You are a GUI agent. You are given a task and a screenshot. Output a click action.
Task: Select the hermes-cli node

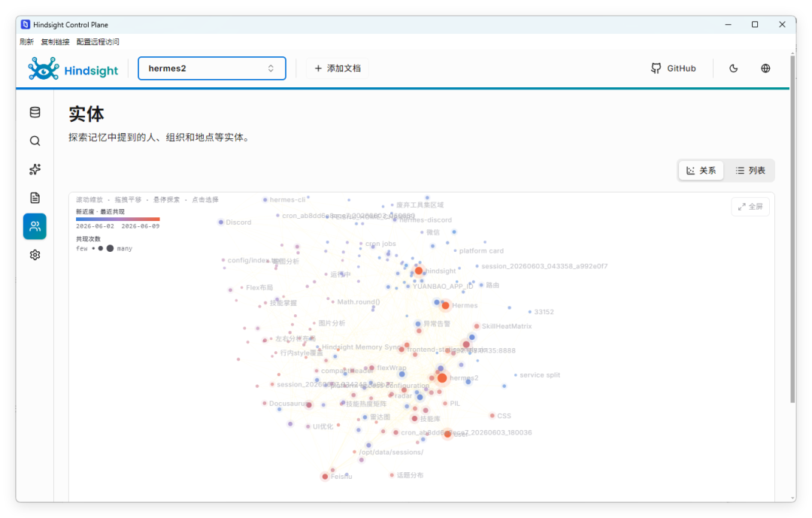click(265, 199)
